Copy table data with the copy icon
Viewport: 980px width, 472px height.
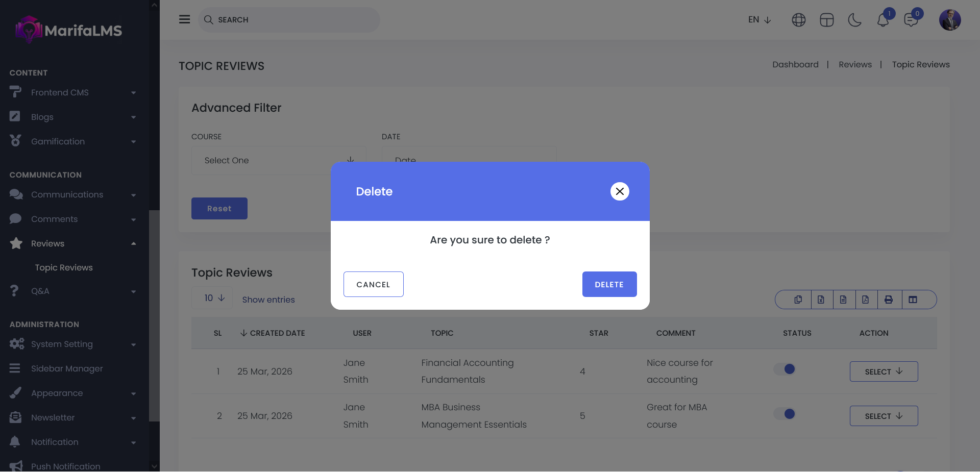click(798, 300)
